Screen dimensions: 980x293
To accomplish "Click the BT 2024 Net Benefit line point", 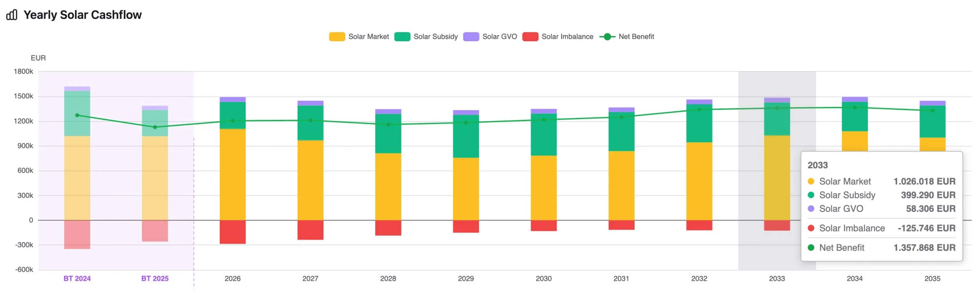I will coord(77,115).
